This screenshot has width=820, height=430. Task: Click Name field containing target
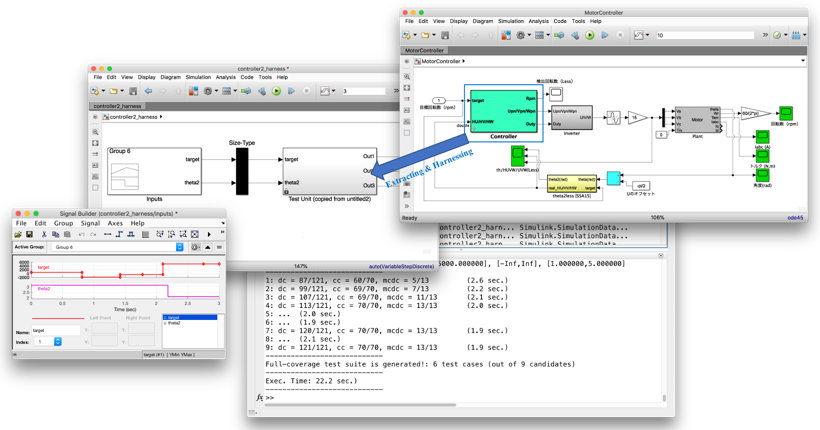coord(56,331)
